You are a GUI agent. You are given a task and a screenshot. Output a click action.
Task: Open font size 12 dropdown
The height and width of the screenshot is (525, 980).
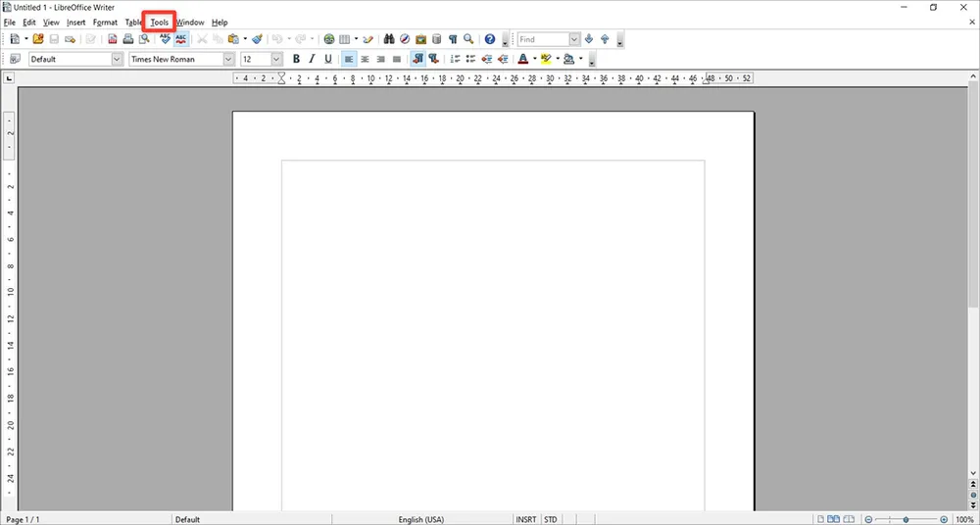pos(277,59)
